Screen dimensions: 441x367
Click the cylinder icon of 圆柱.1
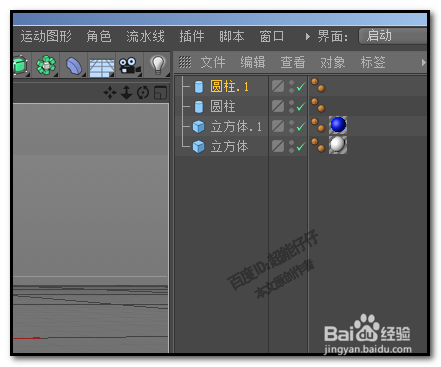(199, 87)
